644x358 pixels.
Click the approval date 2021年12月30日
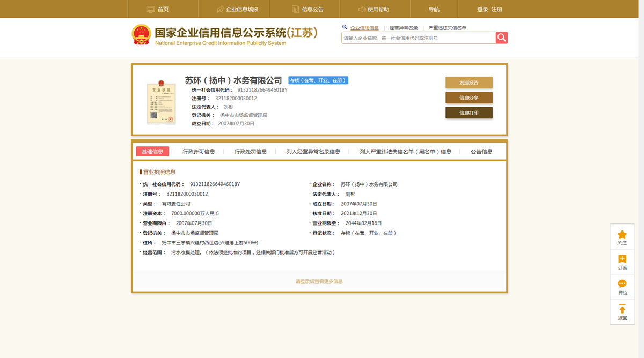(359, 213)
